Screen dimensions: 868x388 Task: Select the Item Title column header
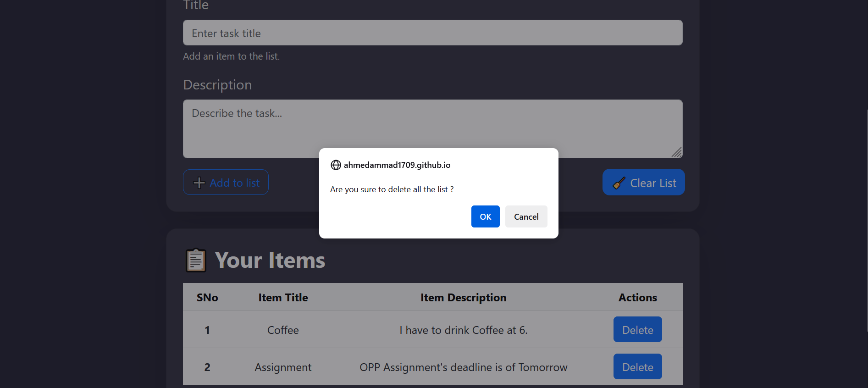(283, 298)
